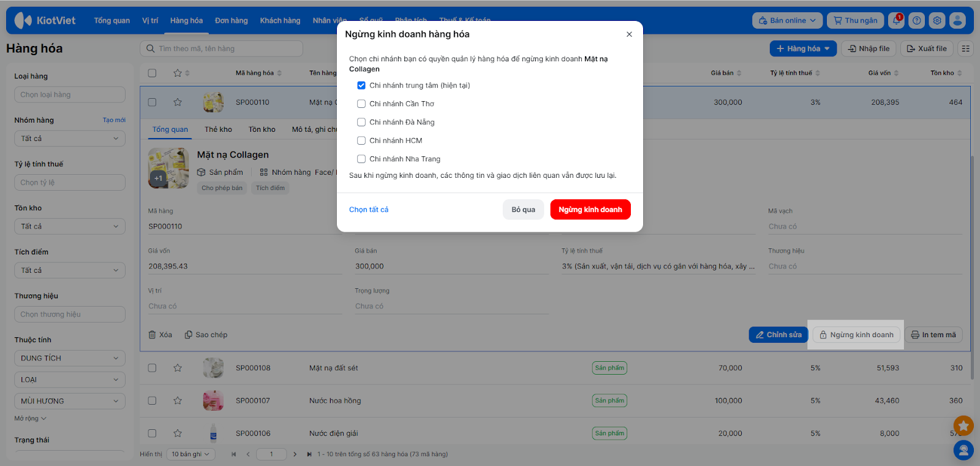
Task: Click the column display options icon
Action: 966,48
